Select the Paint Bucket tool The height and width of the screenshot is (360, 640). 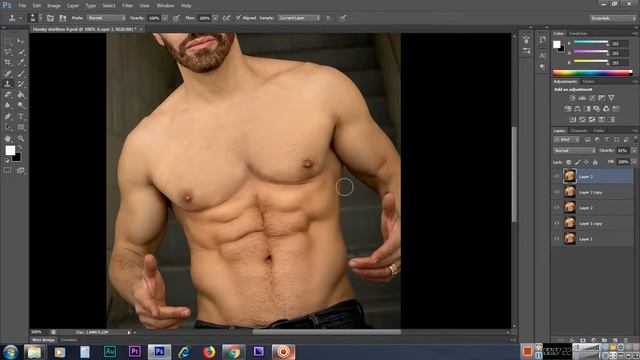pyautogui.click(x=20, y=95)
